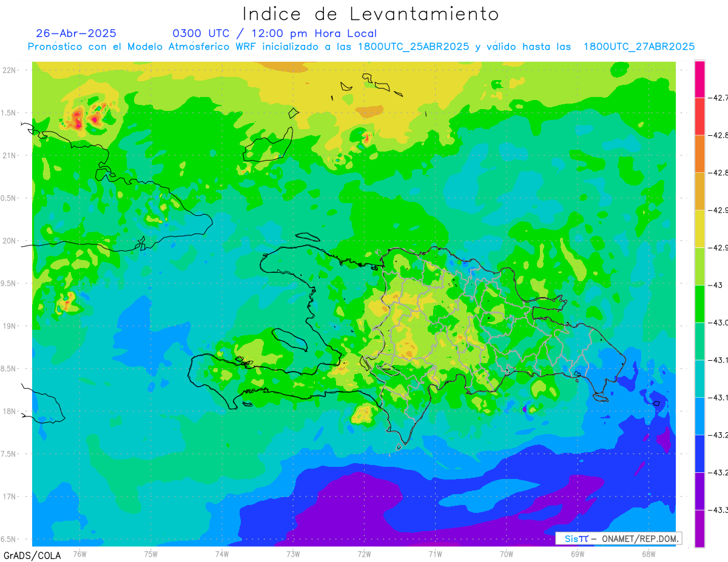Select the '73W' longitude label
Viewport: 728px width, 562px height.
coord(293,554)
